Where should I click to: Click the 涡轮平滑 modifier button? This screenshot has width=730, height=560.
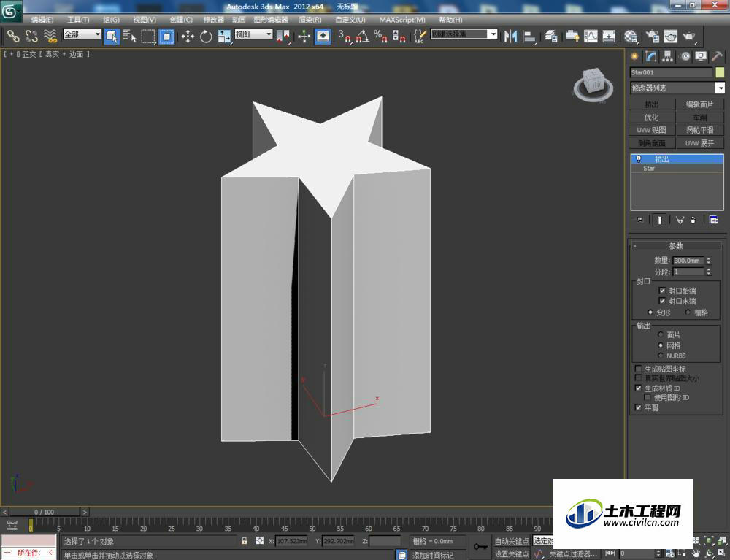pyautogui.click(x=700, y=130)
